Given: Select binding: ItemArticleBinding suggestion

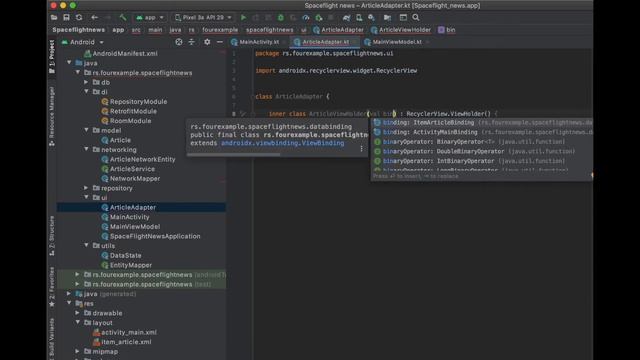Looking at the screenshot, I should pos(482,122).
